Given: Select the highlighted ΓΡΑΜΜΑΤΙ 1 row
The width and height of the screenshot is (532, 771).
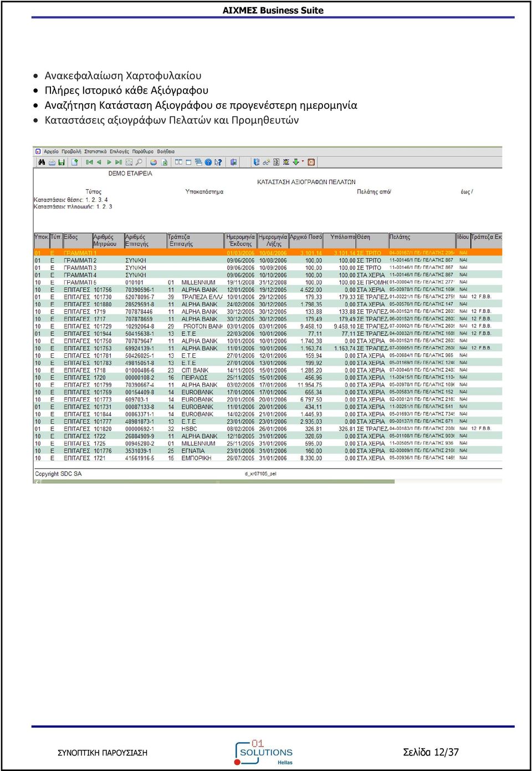Looking at the screenshot, I should (x=268, y=253).
